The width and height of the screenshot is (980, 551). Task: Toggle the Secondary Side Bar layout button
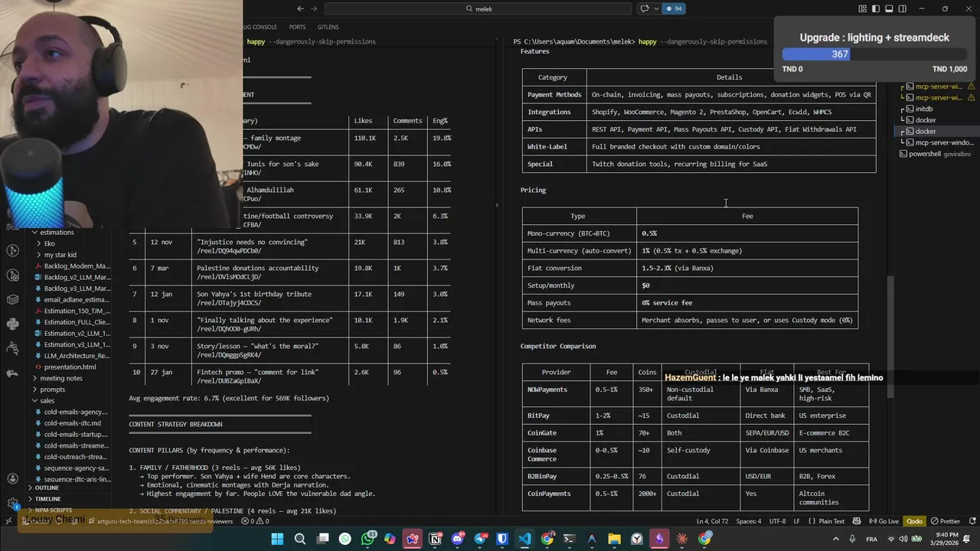tap(903, 8)
